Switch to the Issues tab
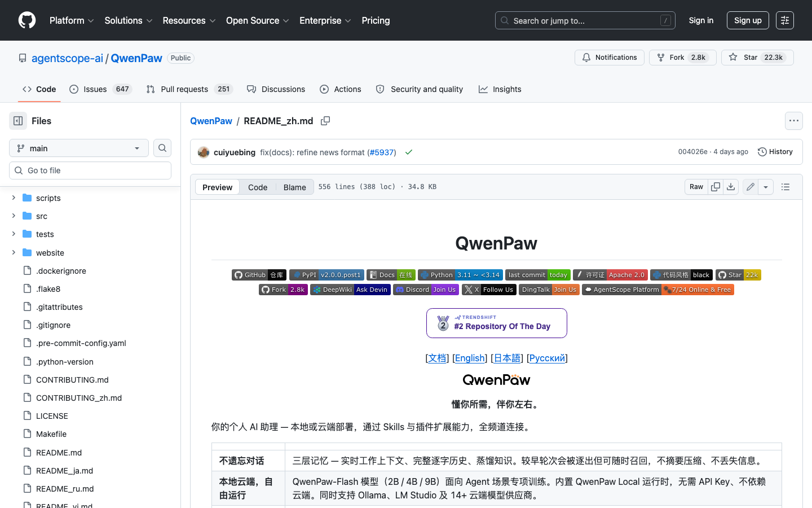The height and width of the screenshot is (508, 812). click(101, 89)
